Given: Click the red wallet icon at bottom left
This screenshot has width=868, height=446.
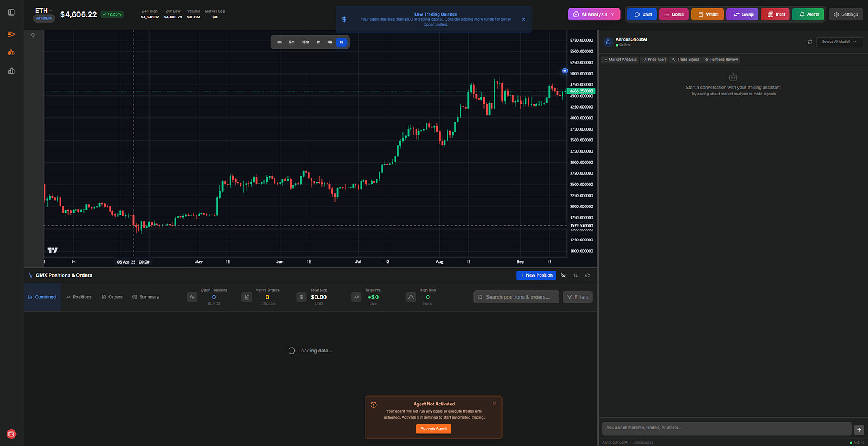Looking at the screenshot, I should click(x=11, y=433).
